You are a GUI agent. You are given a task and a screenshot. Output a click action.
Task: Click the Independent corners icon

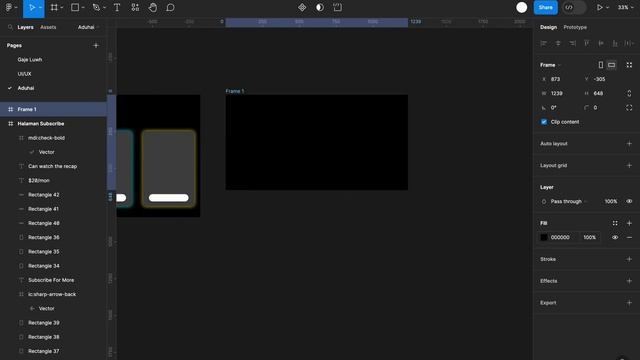629,108
